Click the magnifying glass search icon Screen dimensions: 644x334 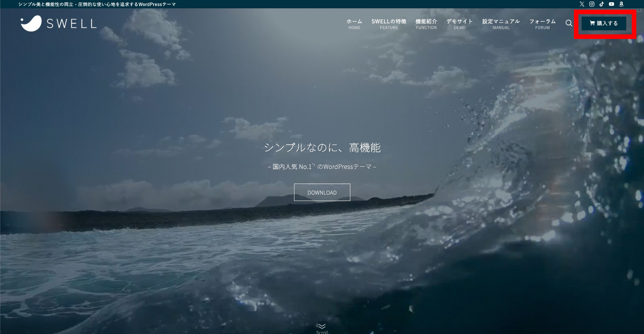click(569, 23)
